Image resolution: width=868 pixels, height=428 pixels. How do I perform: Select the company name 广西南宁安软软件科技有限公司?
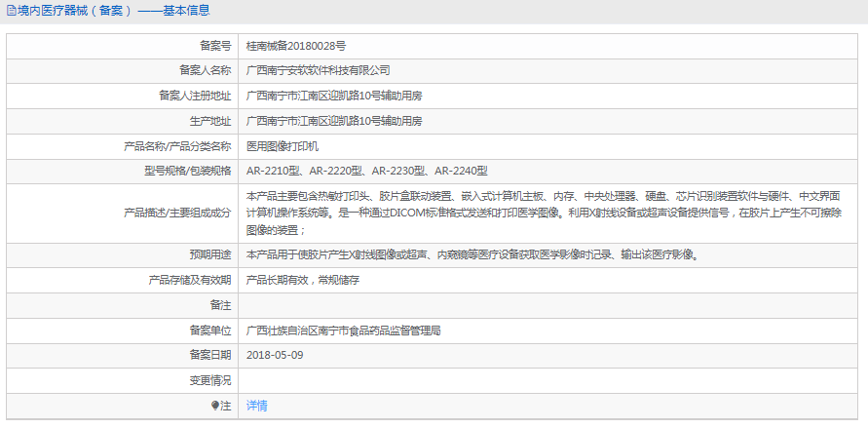[x=319, y=70]
